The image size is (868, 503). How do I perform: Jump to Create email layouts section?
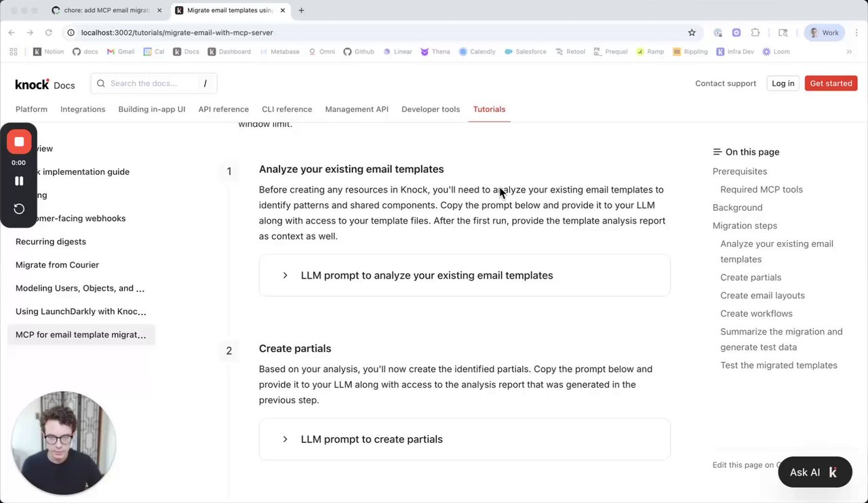762,296
